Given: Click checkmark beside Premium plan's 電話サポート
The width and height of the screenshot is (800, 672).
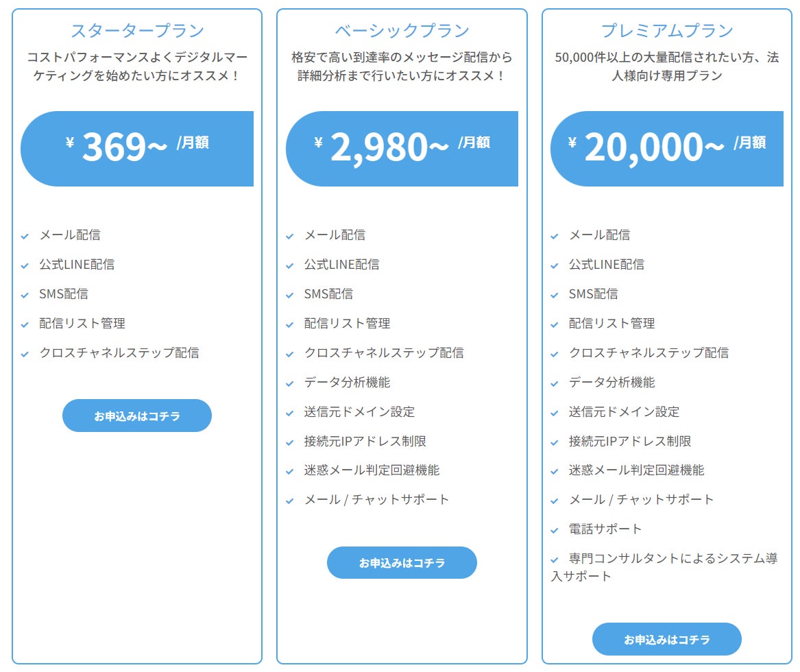Looking at the screenshot, I should tap(555, 530).
